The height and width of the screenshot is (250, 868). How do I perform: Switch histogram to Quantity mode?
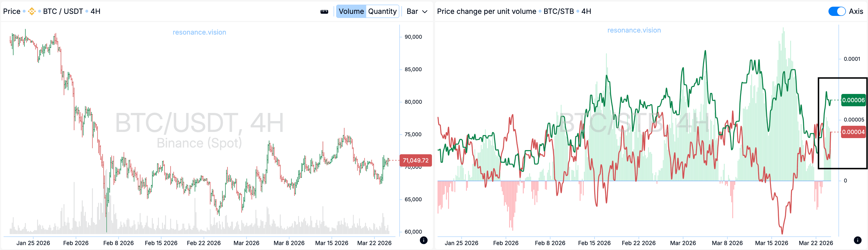coord(382,12)
